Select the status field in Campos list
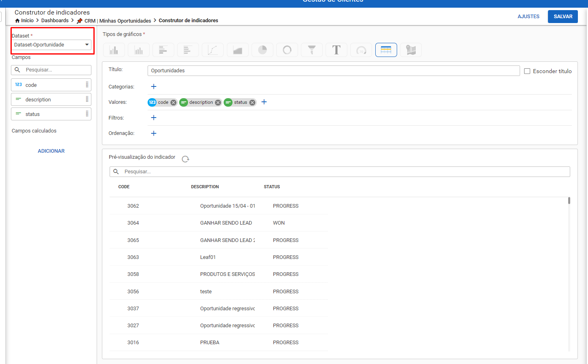588x364 pixels. coord(51,114)
